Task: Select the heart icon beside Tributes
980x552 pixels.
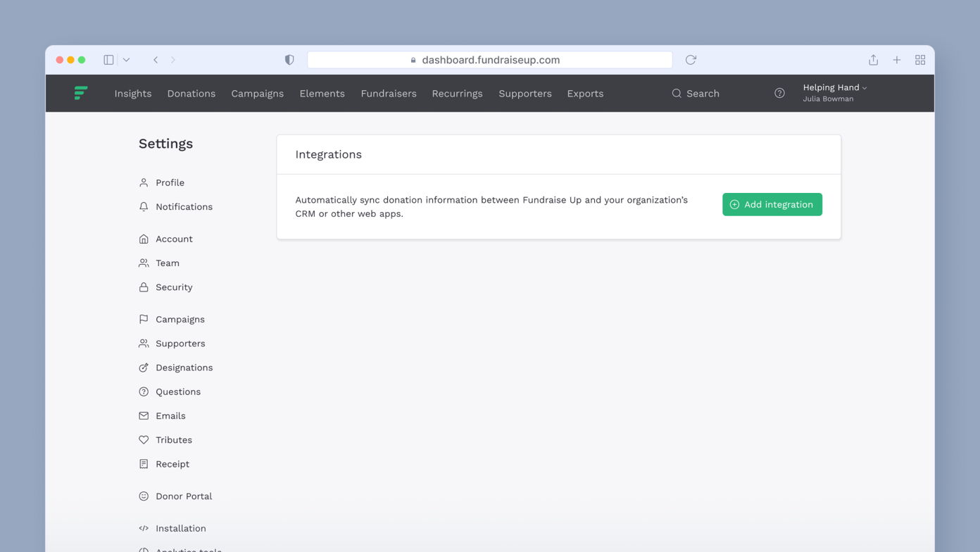Action: click(144, 439)
